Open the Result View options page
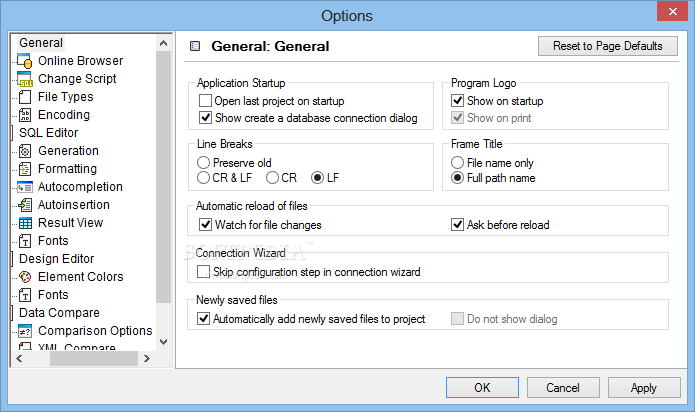The height and width of the screenshot is (412, 695). pos(70,223)
